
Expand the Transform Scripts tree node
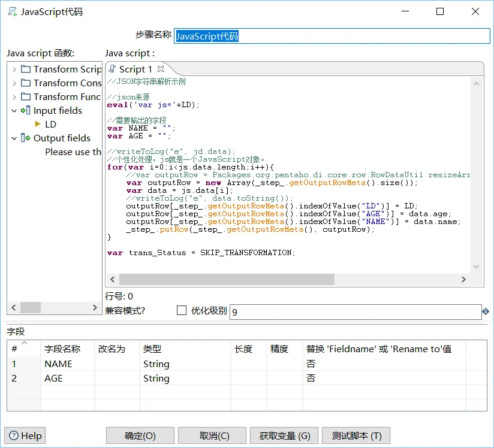(x=14, y=69)
